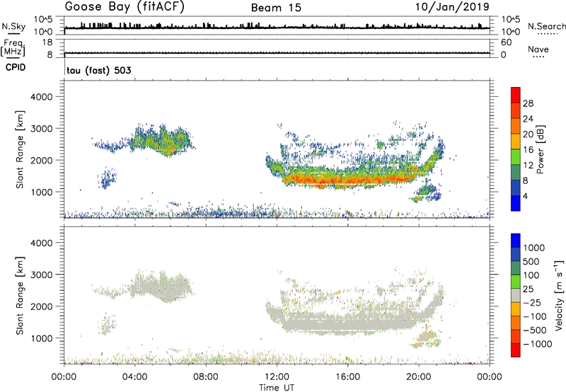Click the '20:00' time axis tick label
This screenshot has width=566, height=392.
coord(419,377)
